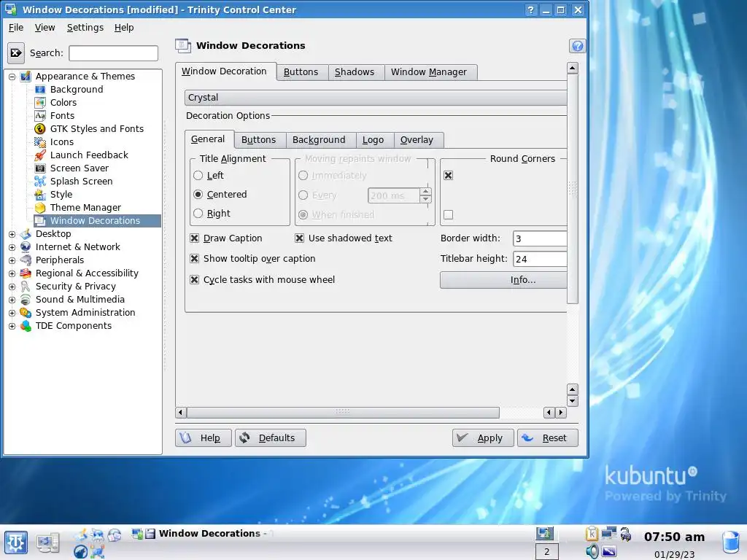Screen dimensions: 747x560
Task: Click the Info... button
Action: pyautogui.click(x=503, y=280)
